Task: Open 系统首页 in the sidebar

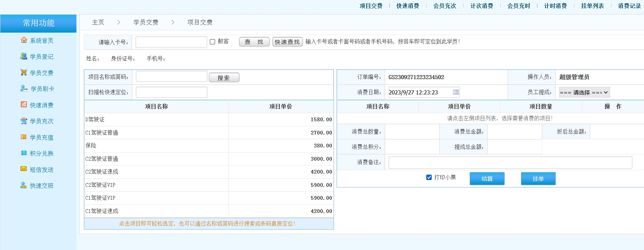Action: coord(42,41)
